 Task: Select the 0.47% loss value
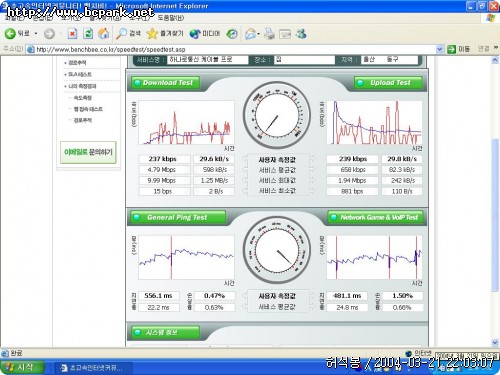tap(215, 296)
